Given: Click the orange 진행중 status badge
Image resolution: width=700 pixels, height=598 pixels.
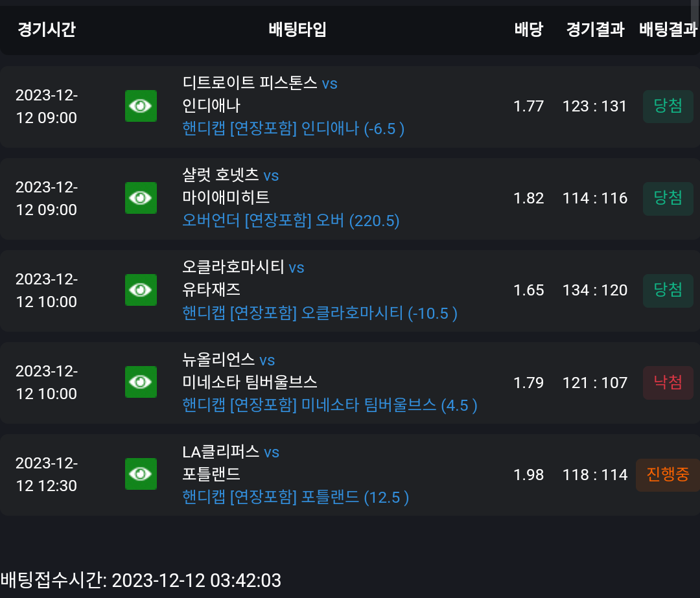Looking at the screenshot, I should pyautogui.click(x=668, y=475).
